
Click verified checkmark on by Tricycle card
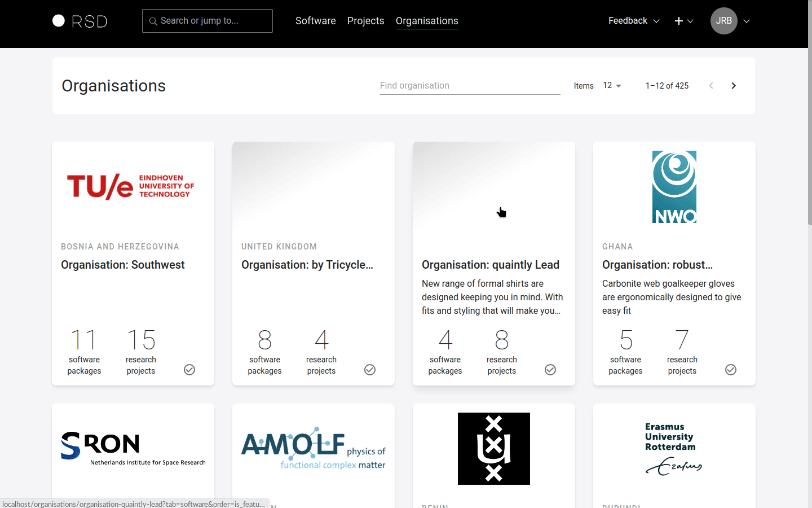[370, 370]
